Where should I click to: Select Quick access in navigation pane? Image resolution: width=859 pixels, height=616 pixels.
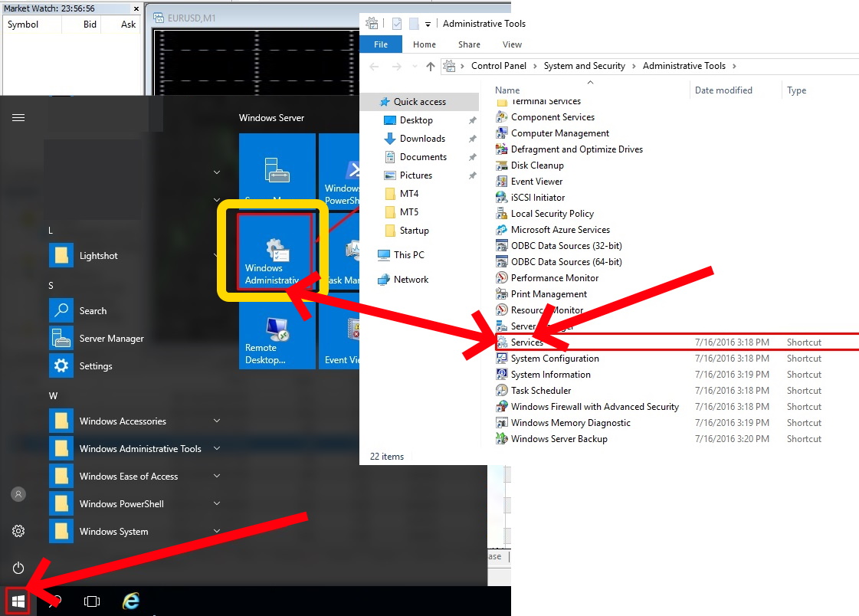click(420, 102)
